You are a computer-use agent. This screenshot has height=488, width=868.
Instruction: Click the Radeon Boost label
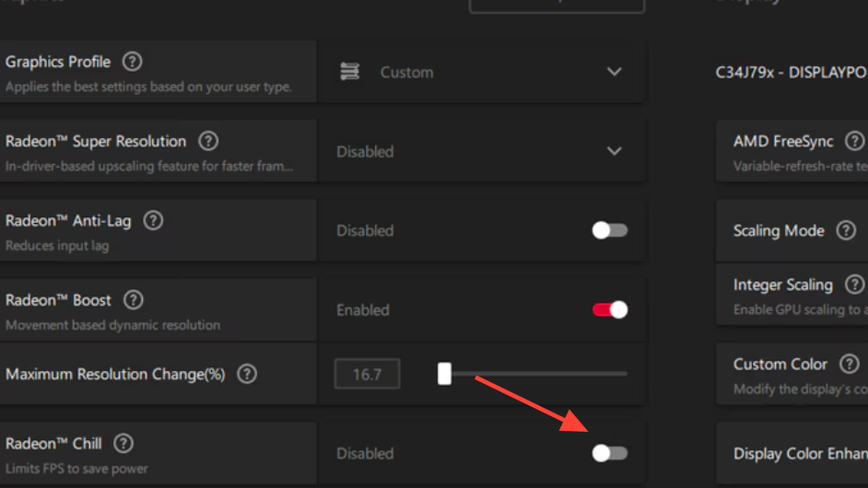click(58, 300)
